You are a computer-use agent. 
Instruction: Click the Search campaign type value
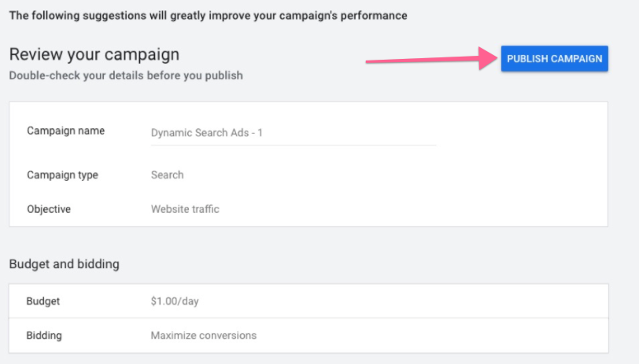point(167,175)
